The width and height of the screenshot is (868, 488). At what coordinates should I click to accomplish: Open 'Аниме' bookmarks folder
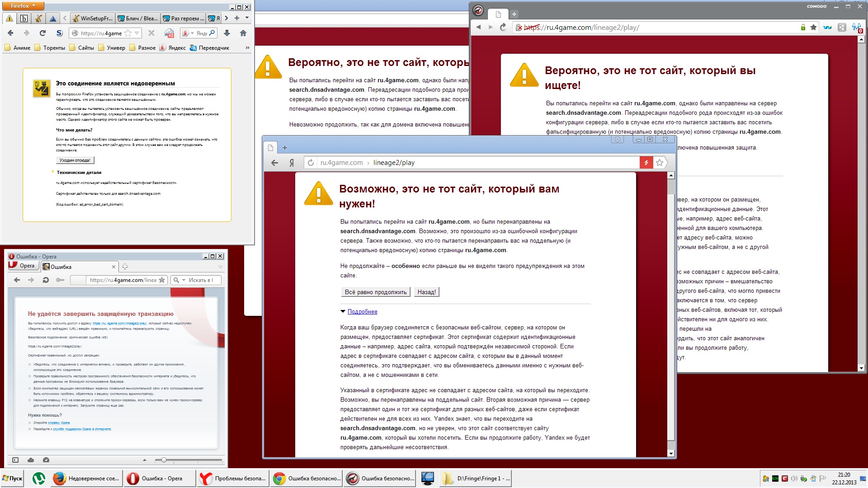(x=18, y=47)
